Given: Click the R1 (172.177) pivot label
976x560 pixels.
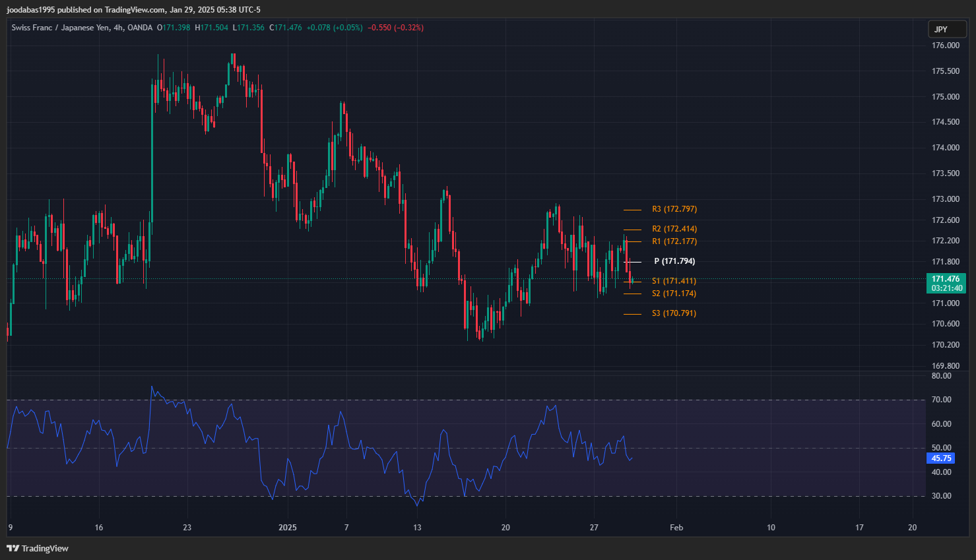Looking at the screenshot, I should click(x=674, y=241).
